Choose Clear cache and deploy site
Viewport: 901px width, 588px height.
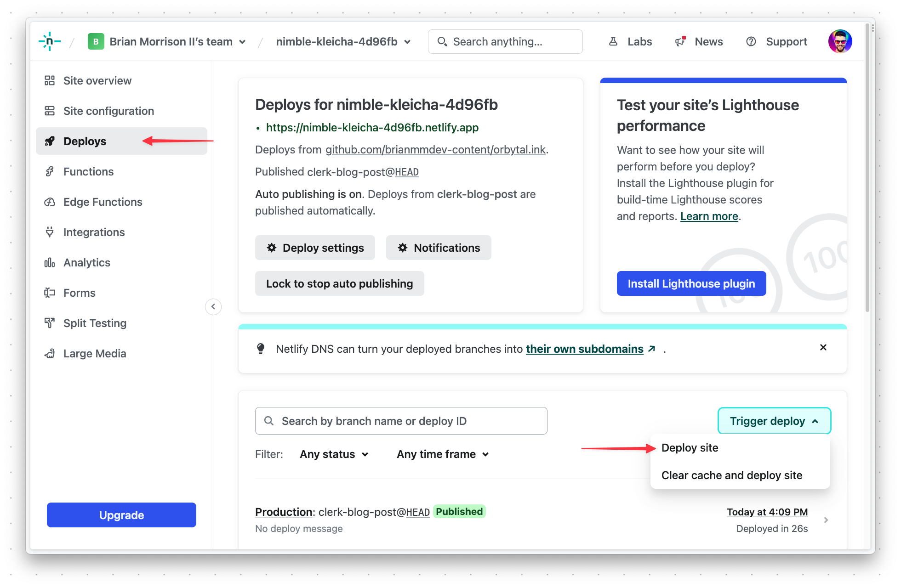click(731, 475)
